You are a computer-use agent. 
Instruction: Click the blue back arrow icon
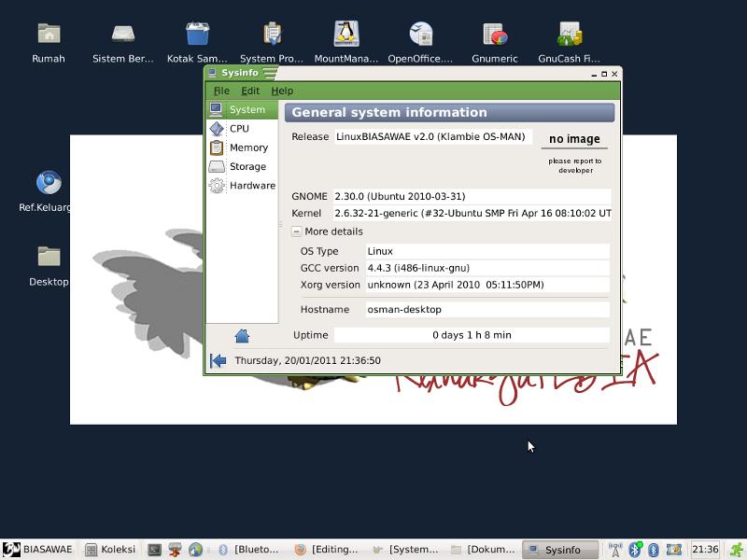pyautogui.click(x=218, y=360)
